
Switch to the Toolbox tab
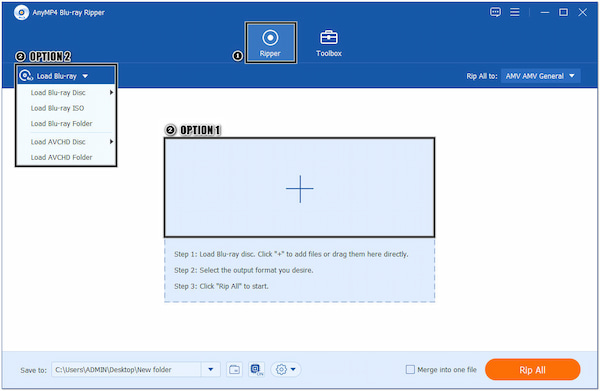pyautogui.click(x=329, y=43)
